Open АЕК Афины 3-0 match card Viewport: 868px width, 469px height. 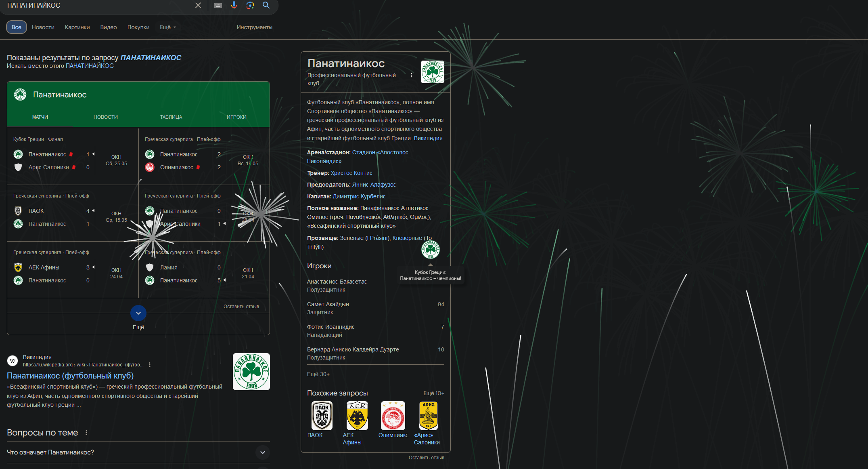click(x=73, y=270)
